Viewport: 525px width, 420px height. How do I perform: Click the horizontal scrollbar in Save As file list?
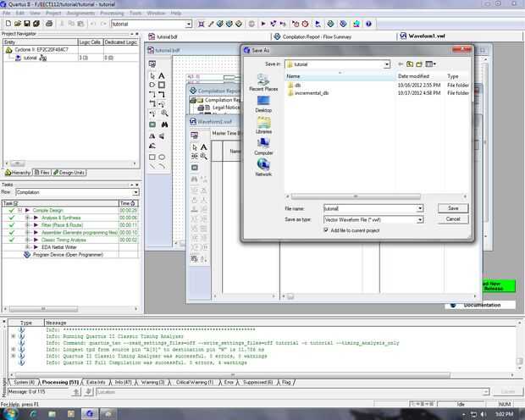click(x=356, y=196)
